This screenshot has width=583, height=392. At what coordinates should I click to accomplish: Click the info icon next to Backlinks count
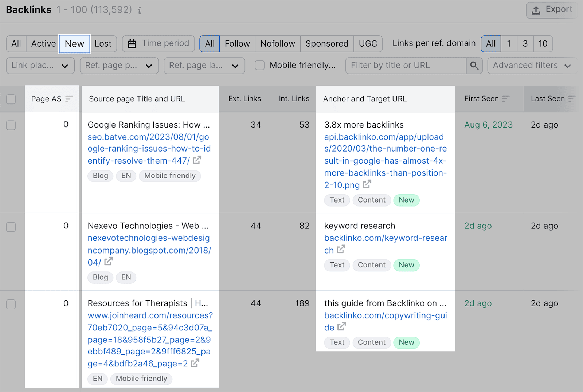click(x=140, y=10)
